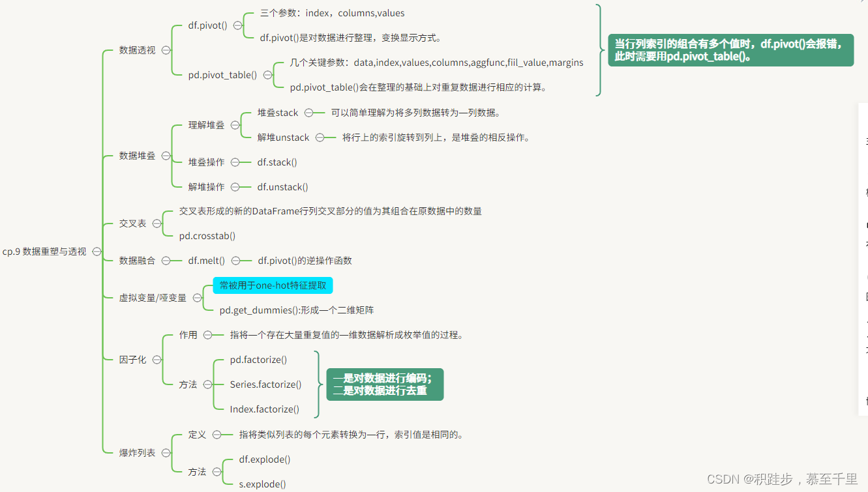Click the df.stack() leaf node

277,162
